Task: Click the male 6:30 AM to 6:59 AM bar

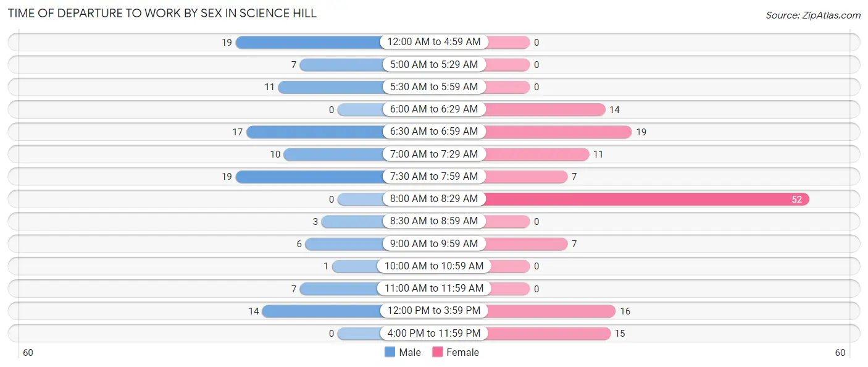Action: pyautogui.click(x=314, y=132)
